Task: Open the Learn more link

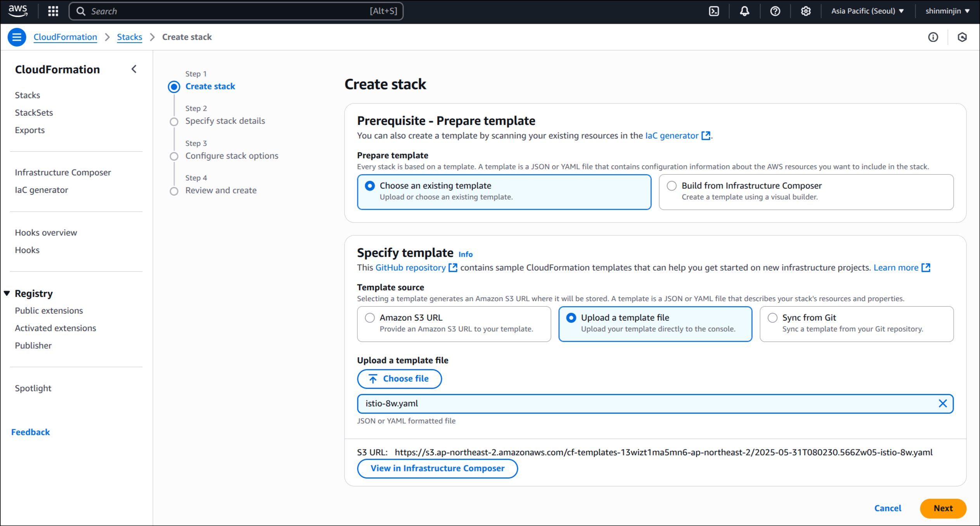Action: click(896, 267)
